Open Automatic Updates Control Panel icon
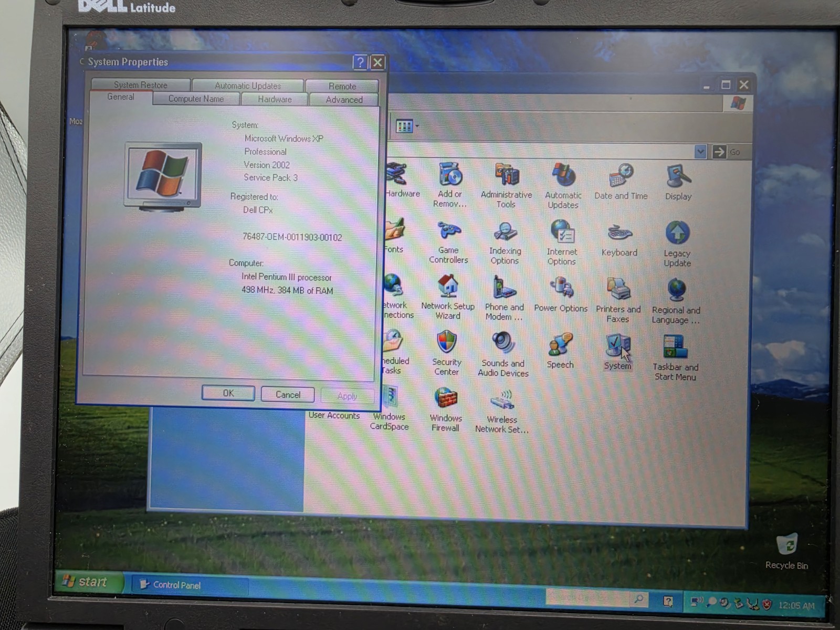The height and width of the screenshot is (630, 840). click(563, 186)
